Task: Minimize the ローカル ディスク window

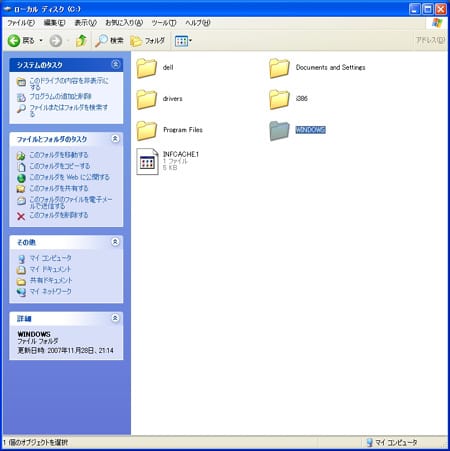Action: coord(415,9)
